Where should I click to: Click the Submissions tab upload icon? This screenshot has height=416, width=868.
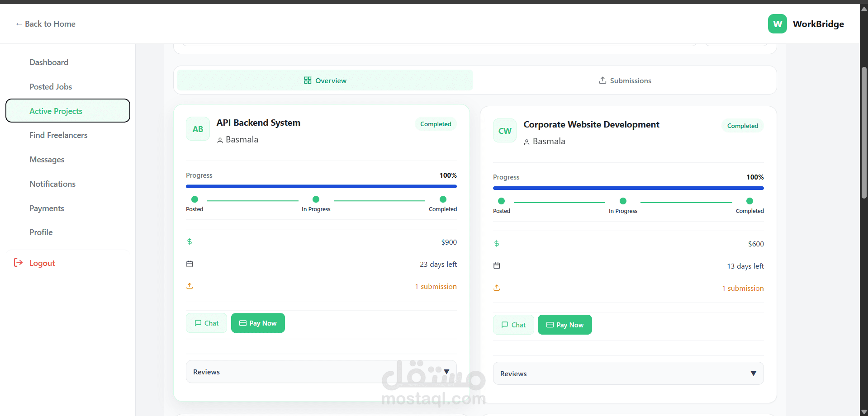click(x=602, y=80)
